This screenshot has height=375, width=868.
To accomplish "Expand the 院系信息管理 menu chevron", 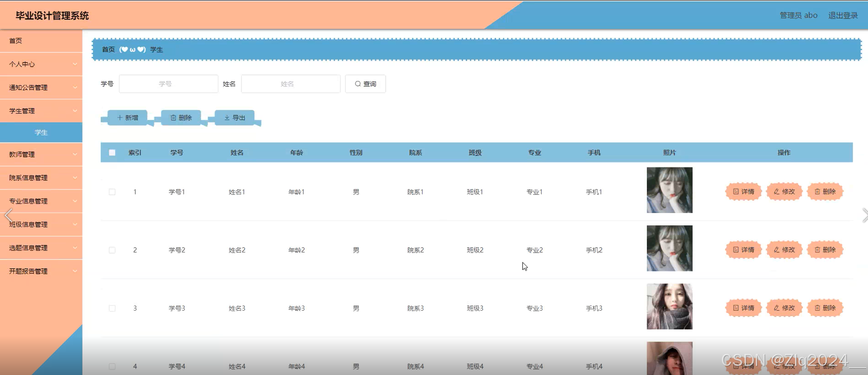I will tap(75, 178).
